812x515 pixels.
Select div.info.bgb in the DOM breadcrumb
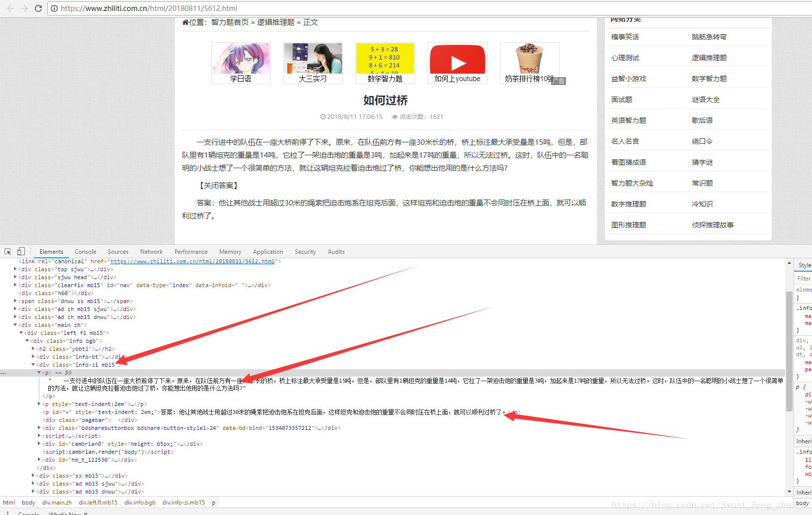pos(140,503)
